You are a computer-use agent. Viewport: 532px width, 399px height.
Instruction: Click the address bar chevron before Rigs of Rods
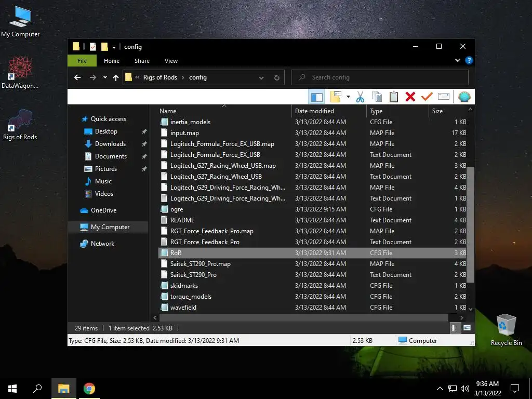coord(137,77)
